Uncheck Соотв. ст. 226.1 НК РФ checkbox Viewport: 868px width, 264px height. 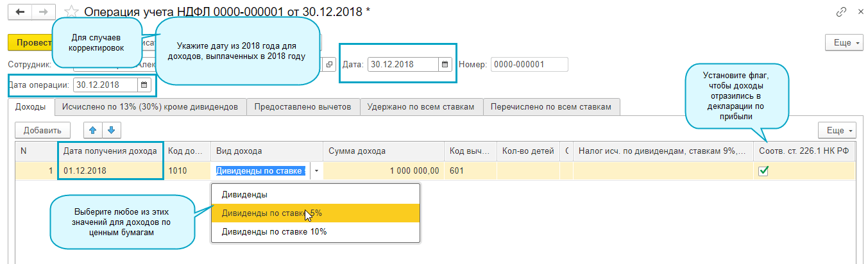click(763, 171)
